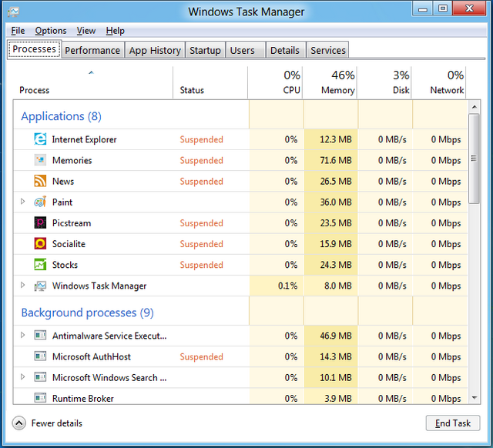Image resolution: width=493 pixels, height=448 pixels.
Task: Click the Internet Explorer icon
Action: pos(40,139)
